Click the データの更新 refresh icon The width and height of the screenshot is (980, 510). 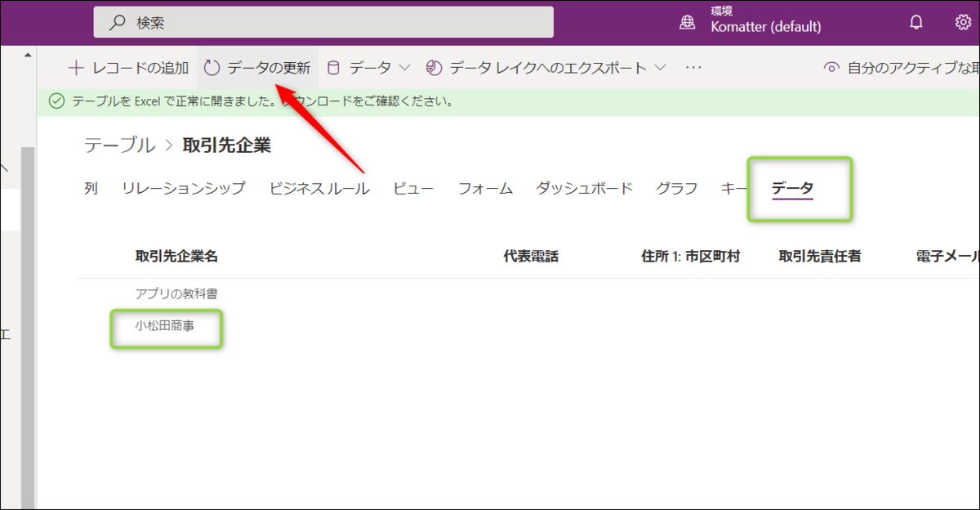coord(212,67)
